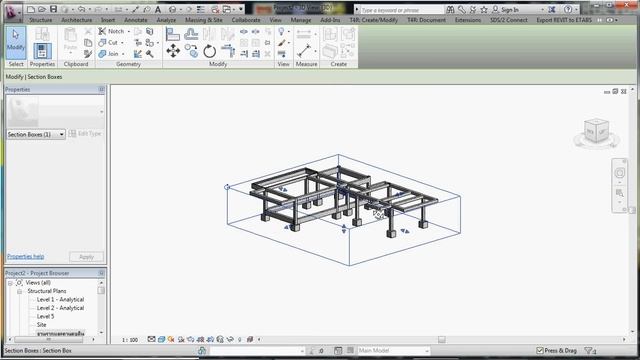Click the Match Type Properties icon
This screenshot has width=640, height=360.
click(88, 53)
